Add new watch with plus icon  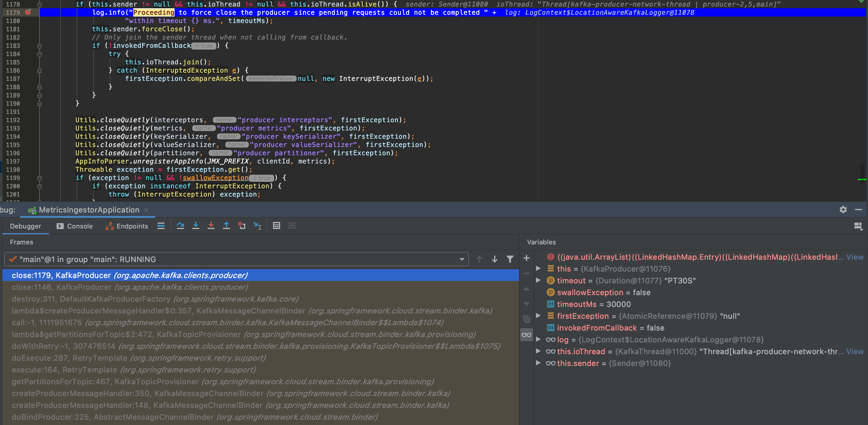coord(526,258)
